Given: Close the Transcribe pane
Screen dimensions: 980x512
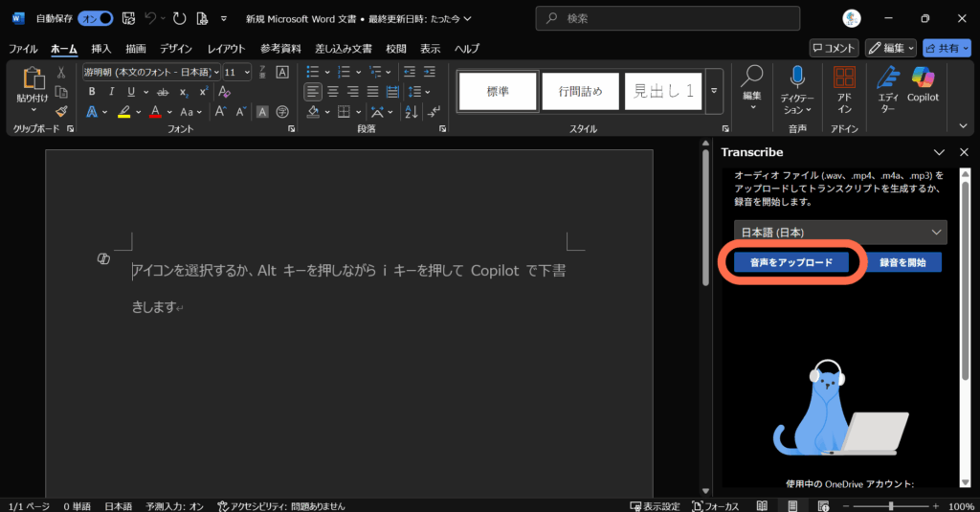Looking at the screenshot, I should 964,152.
